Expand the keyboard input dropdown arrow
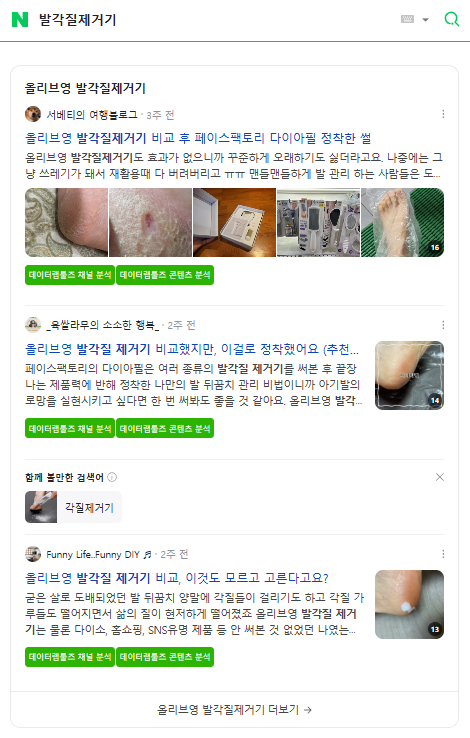The image size is (470, 738). point(425,20)
